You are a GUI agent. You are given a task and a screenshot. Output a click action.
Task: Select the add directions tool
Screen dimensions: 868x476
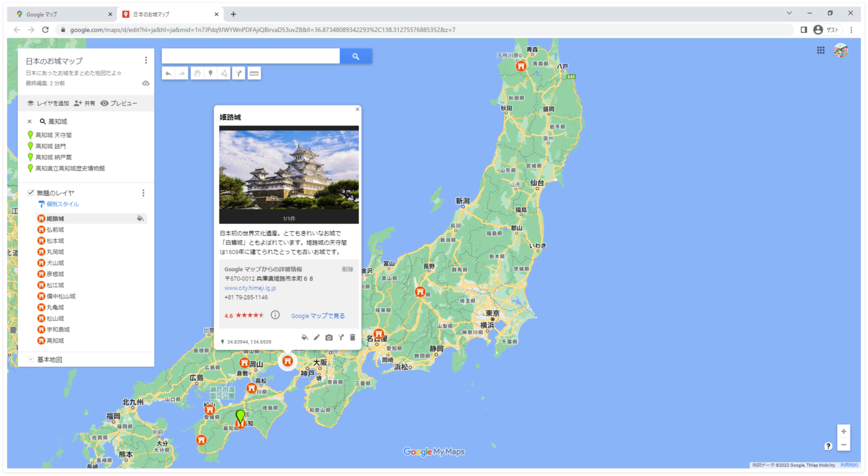pos(239,74)
